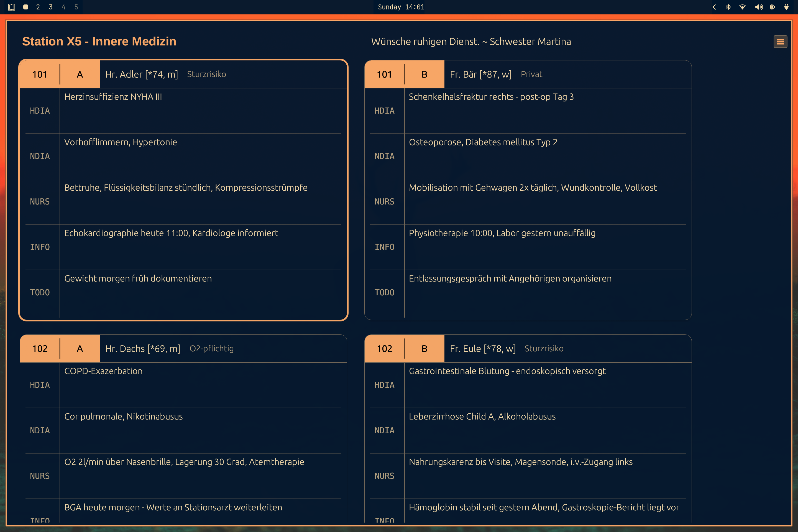Open the Wi-Fi network icon
This screenshot has width=798, height=532.
742,7
